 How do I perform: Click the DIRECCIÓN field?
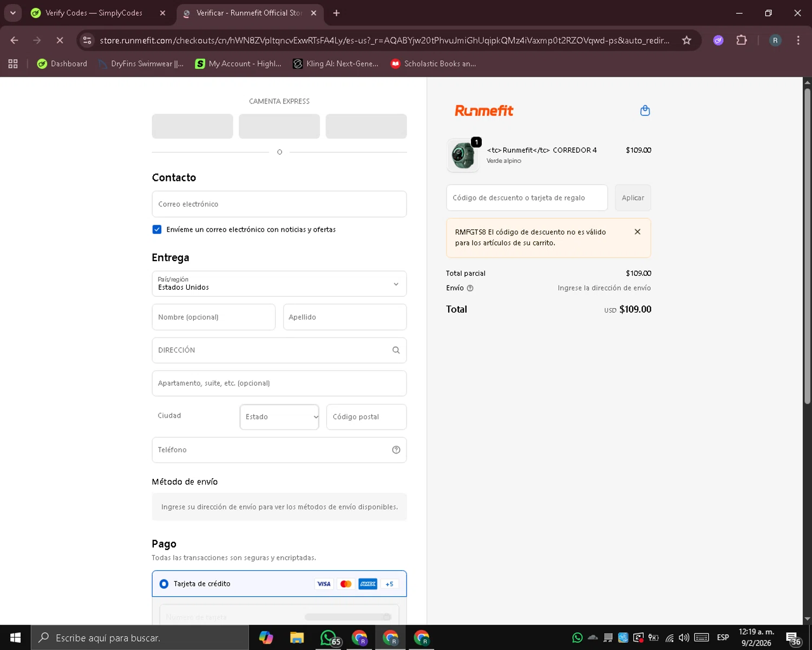tap(279, 350)
